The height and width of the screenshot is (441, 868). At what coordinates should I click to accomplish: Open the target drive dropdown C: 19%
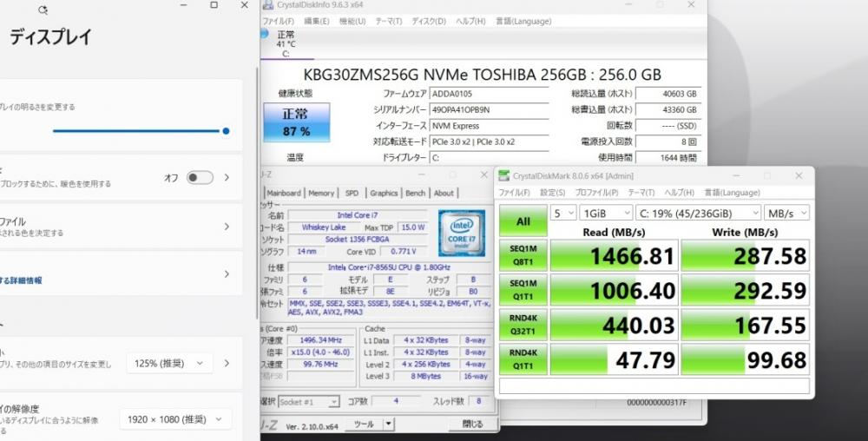coord(699,213)
